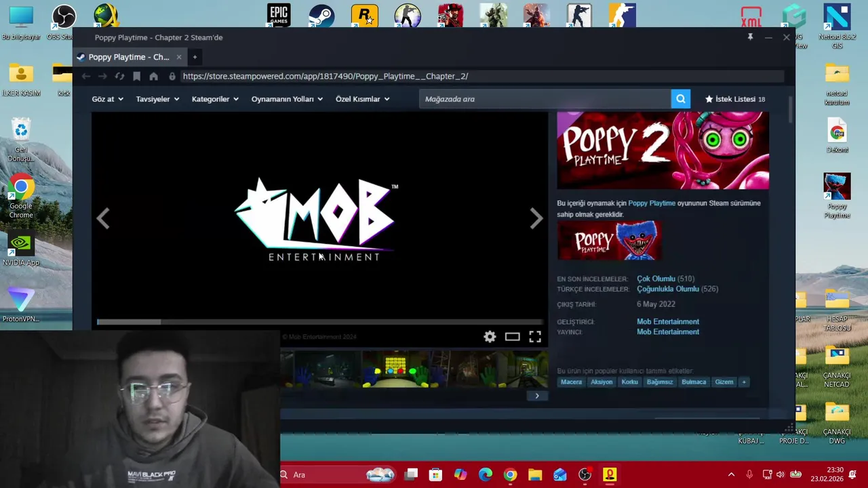Select the Aksiyon tag
The width and height of the screenshot is (868, 488).
click(x=601, y=382)
